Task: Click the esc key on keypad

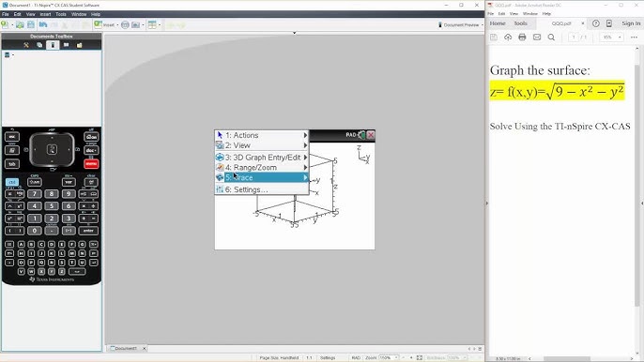Action: [x=12, y=137]
